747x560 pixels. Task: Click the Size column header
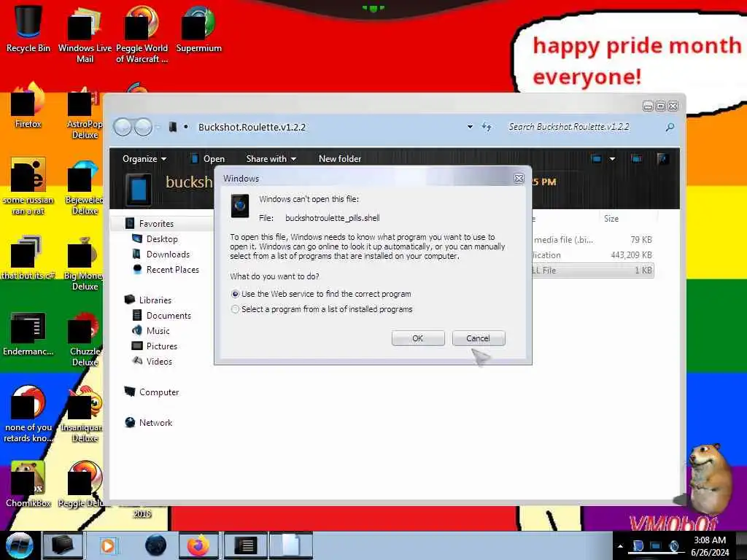point(611,219)
